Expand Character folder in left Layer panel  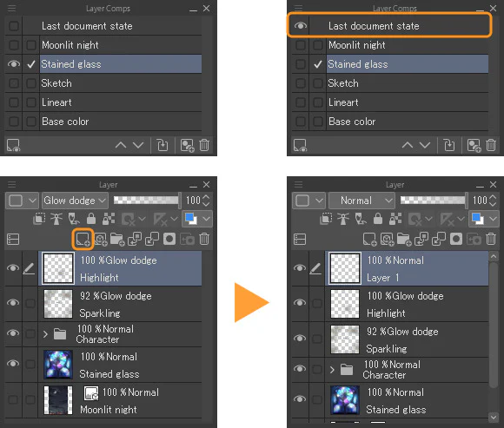pos(45,334)
